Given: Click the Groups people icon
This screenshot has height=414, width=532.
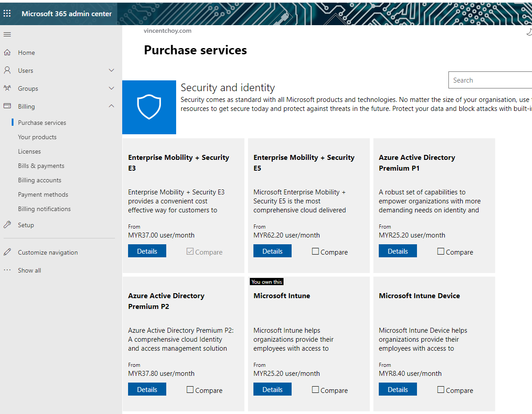Looking at the screenshot, I should [x=7, y=88].
